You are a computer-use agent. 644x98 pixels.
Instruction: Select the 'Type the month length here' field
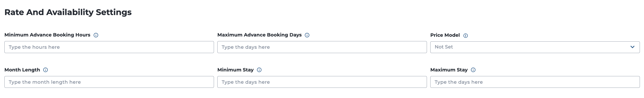(109, 82)
